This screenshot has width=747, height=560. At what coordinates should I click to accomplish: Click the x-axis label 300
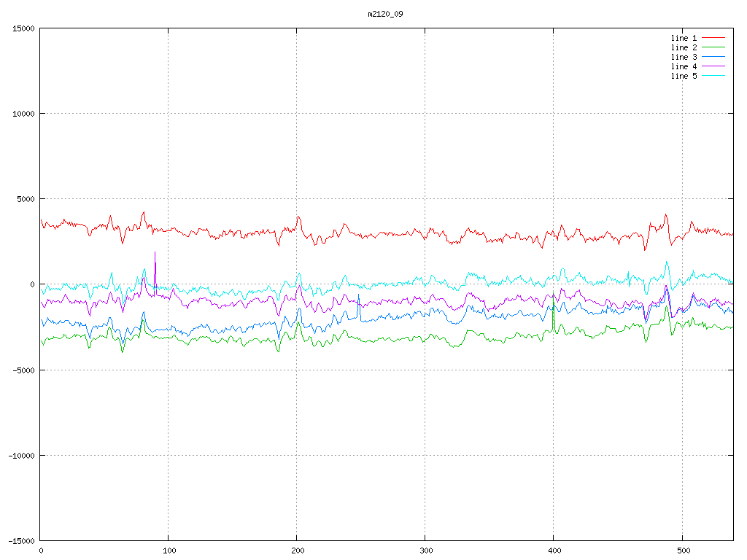[426, 551]
